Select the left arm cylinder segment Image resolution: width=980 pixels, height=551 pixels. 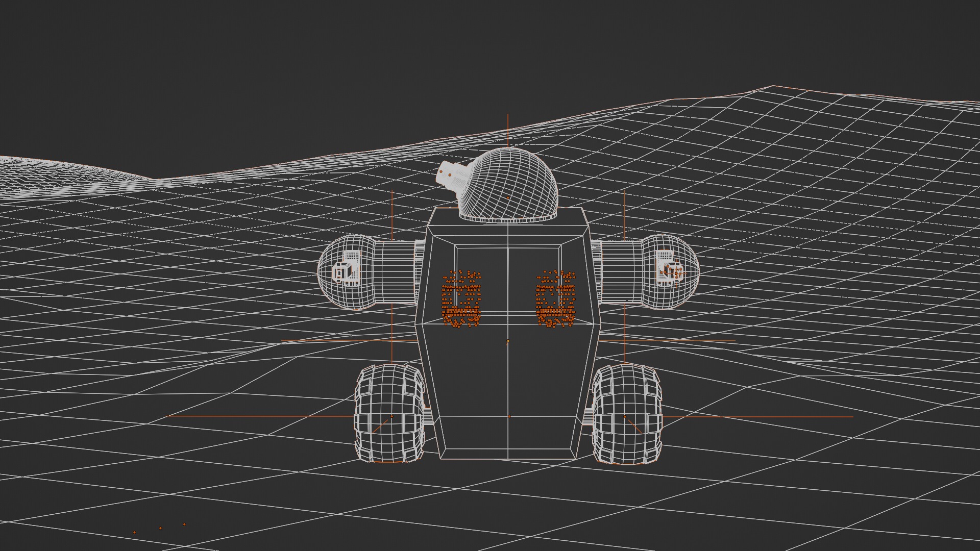(396, 271)
